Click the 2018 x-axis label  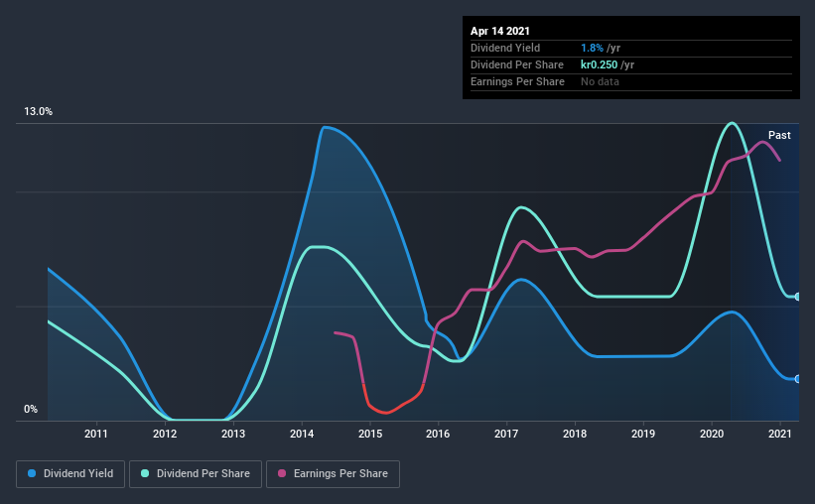[x=575, y=434]
